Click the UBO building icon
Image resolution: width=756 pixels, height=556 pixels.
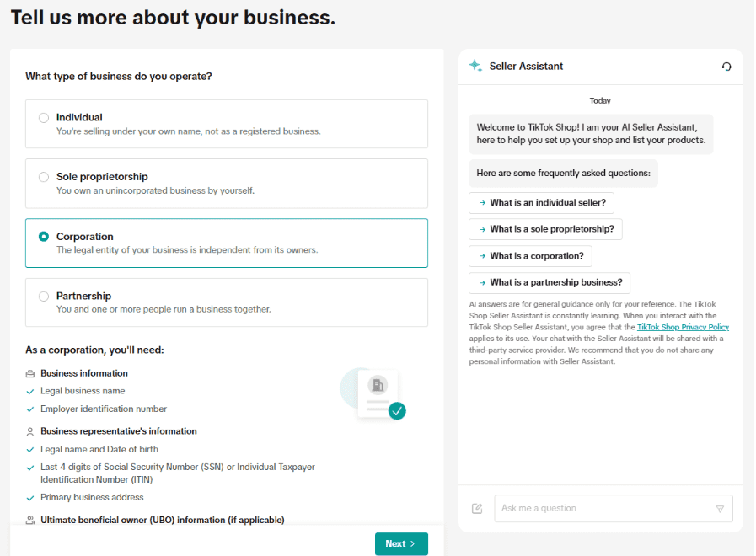click(x=29, y=520)
